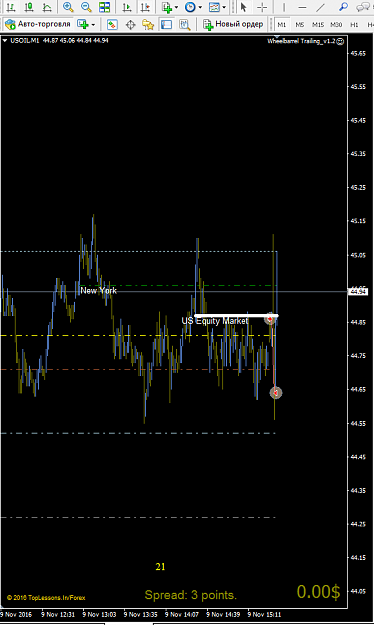
Task: Click the 'Spread: 3 points.' text
Action: click(191, 595)
